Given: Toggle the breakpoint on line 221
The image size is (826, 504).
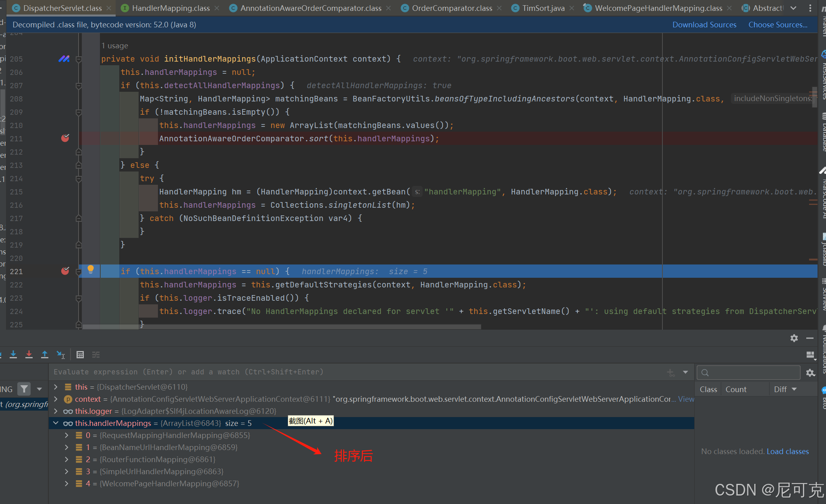Looking at the screenshot, I should tap(65, 271).
